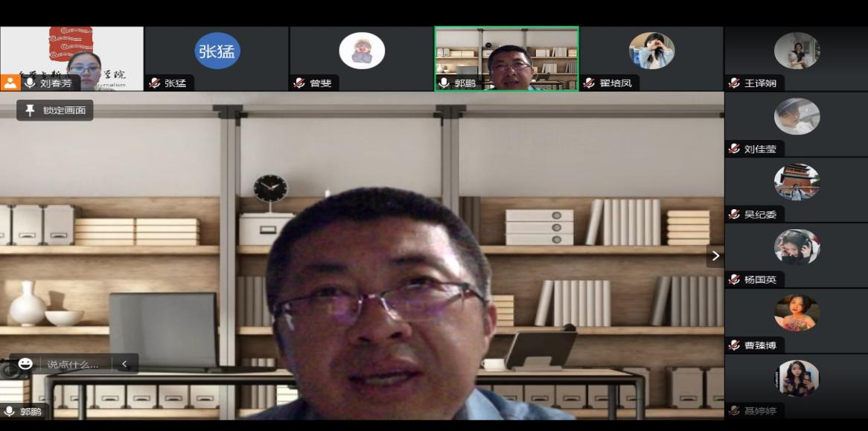The height and width of the screenshot is (431, 868).
Task: Open 翟培凤's avatar thumbnail
Action: (x=651, y=51)
